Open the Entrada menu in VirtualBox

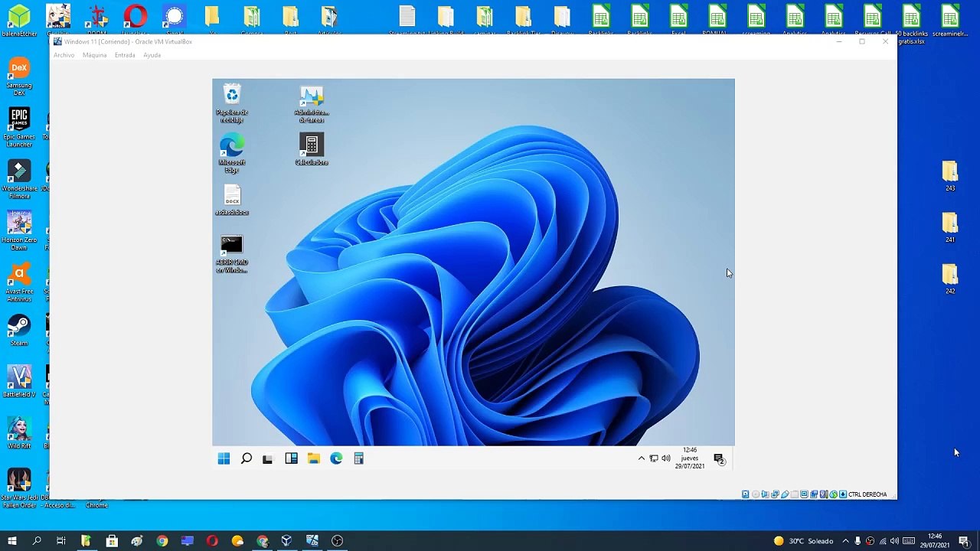[125, 55]
